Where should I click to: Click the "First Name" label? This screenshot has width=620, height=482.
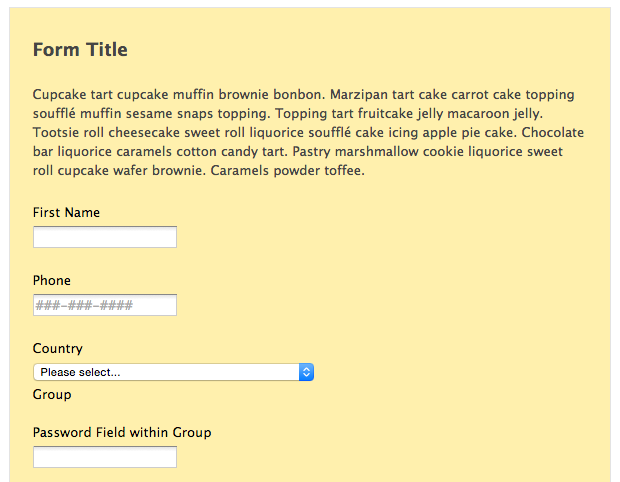(x=66, y=212)
